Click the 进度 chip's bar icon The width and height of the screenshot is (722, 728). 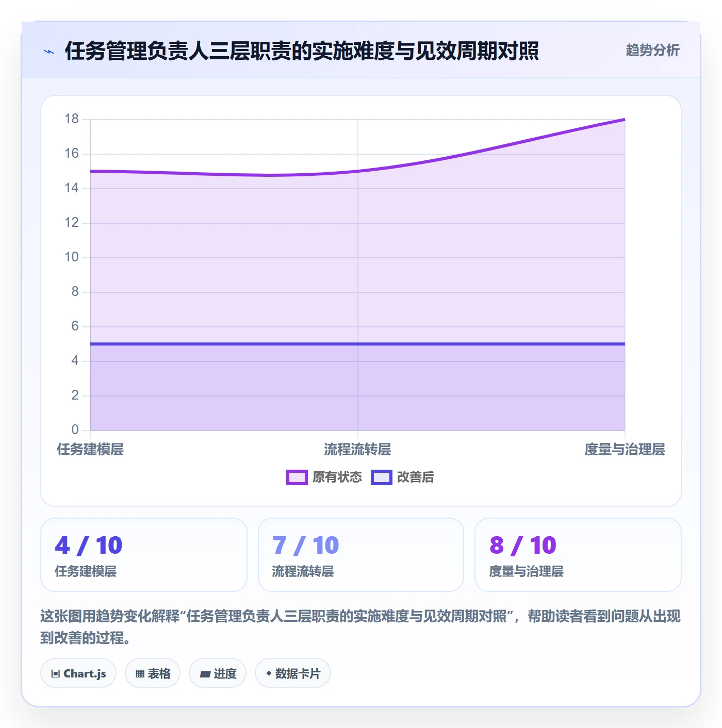[x=205, y=674]
